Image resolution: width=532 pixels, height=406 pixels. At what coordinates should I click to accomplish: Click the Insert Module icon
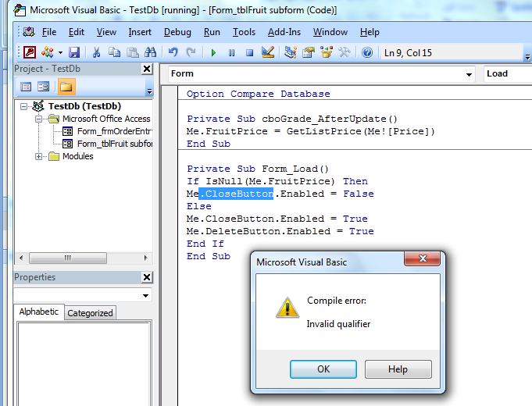click(x=47, y=52)
